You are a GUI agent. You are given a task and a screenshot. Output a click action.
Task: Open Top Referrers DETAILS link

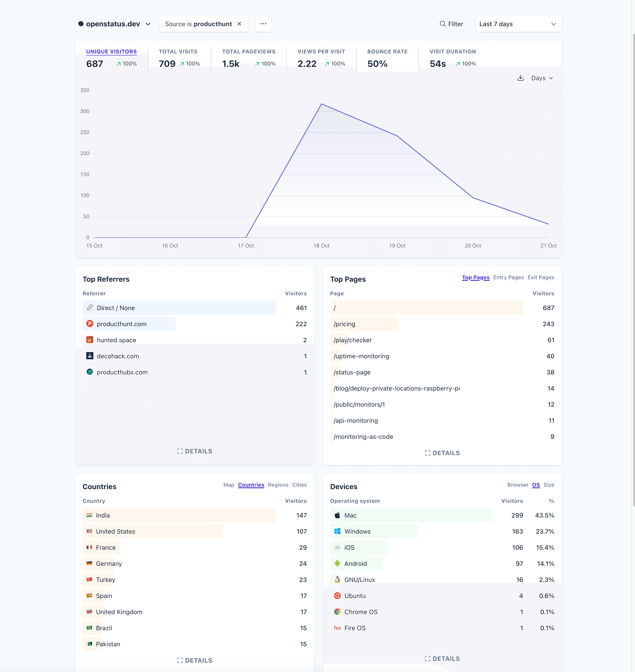pyautogui.click(x=195, y=451)
